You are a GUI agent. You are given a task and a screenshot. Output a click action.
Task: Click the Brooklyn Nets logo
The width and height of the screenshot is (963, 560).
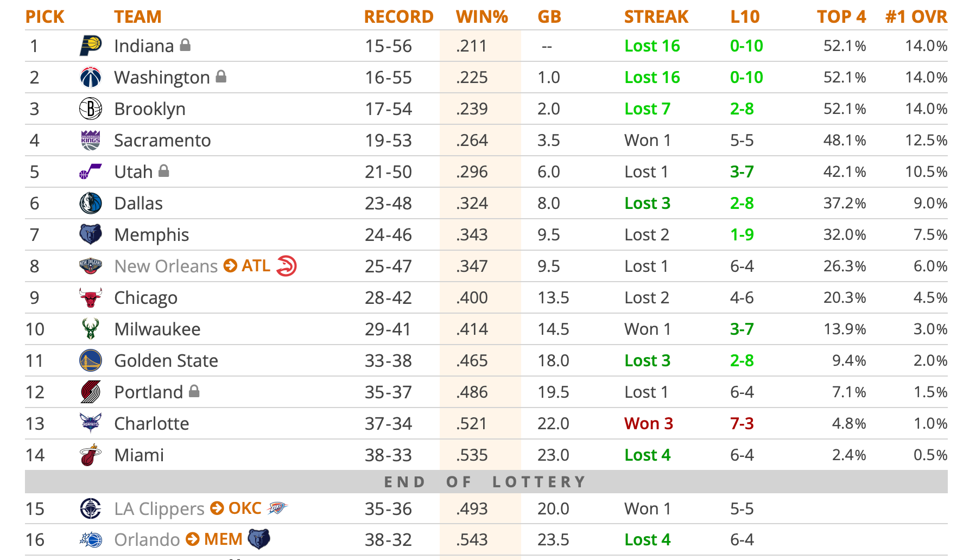pyautogui.click(x=90, y=109)
